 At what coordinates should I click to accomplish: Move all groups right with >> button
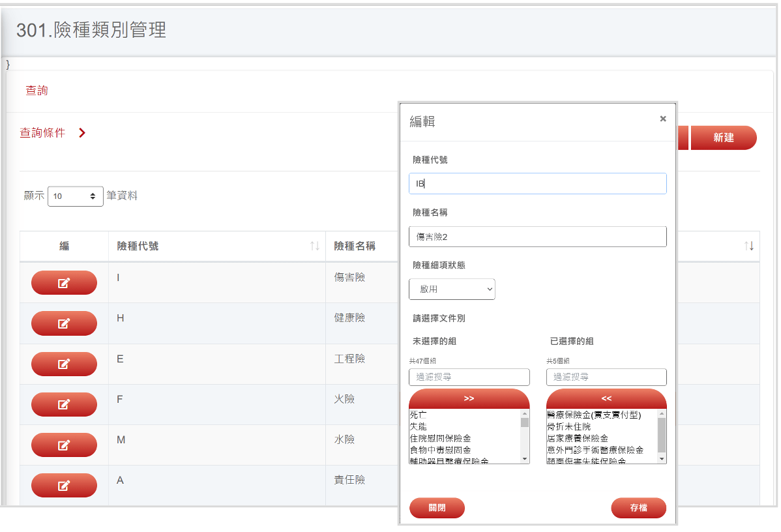(x=469, y=398)
